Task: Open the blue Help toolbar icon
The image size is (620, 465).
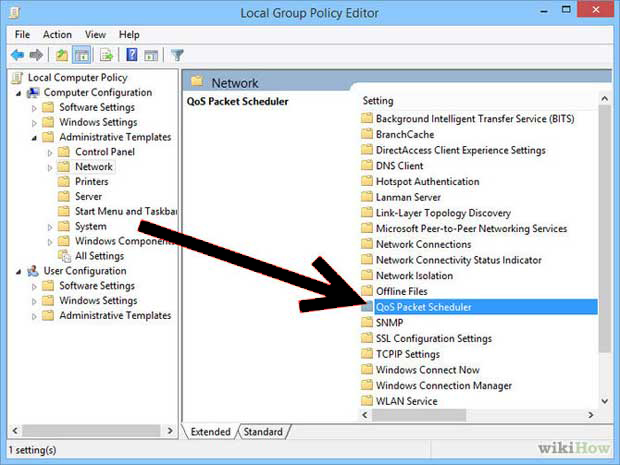Action: pos(131,55)
